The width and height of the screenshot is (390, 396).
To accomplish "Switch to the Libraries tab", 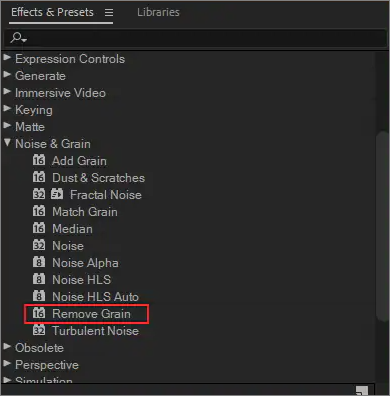I will [158, 12].
